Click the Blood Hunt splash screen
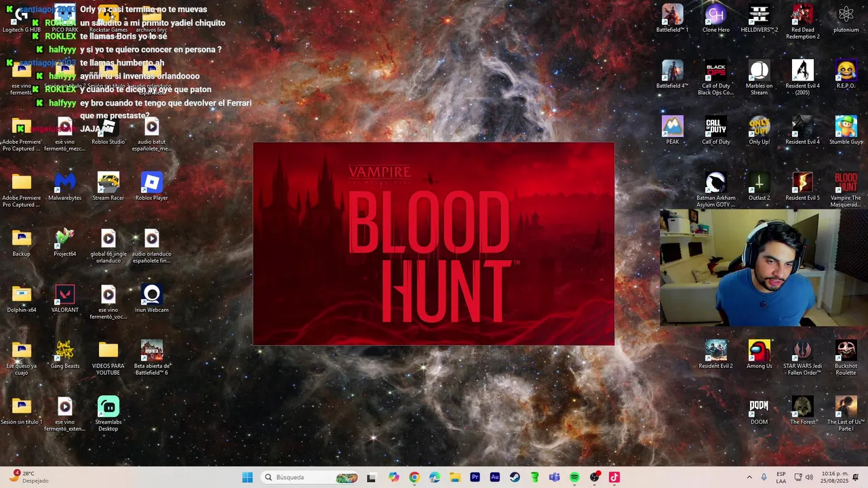 tap(434, 243)
